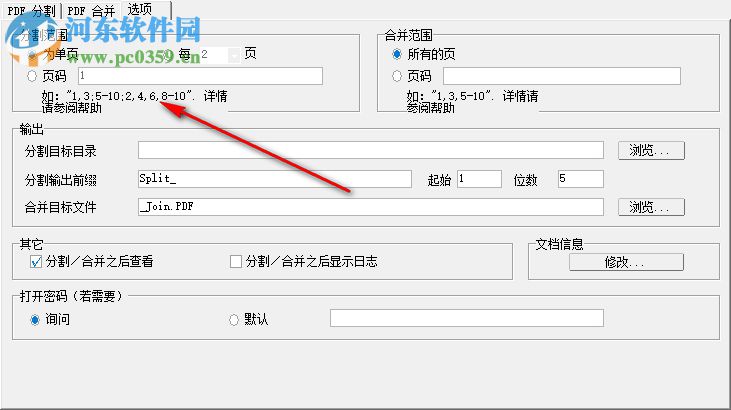The height and width of the screenshot is (410, 731).
Task: Click the split page number field
Action: click(x=200, y=76)
